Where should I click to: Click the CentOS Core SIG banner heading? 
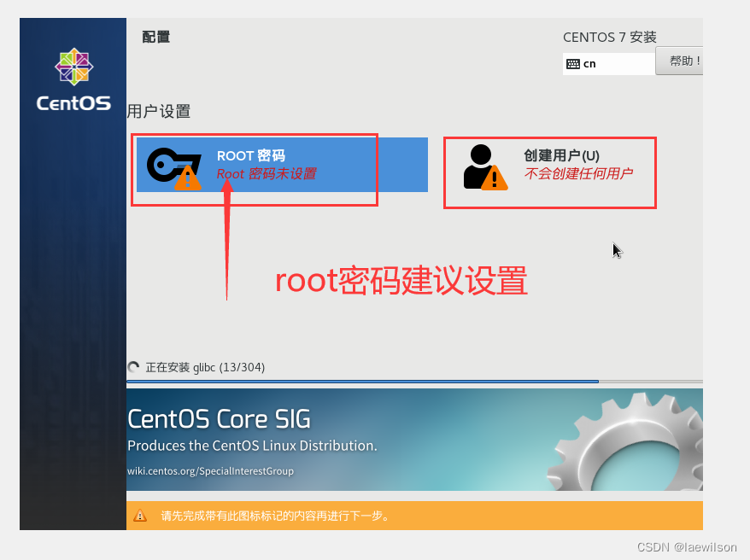[x=219, y=419]
